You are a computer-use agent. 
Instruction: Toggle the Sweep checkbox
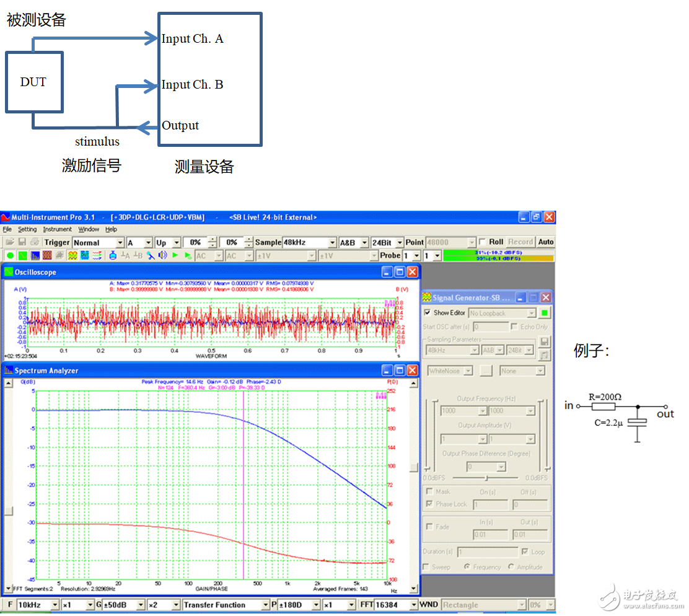coord(426,567)
